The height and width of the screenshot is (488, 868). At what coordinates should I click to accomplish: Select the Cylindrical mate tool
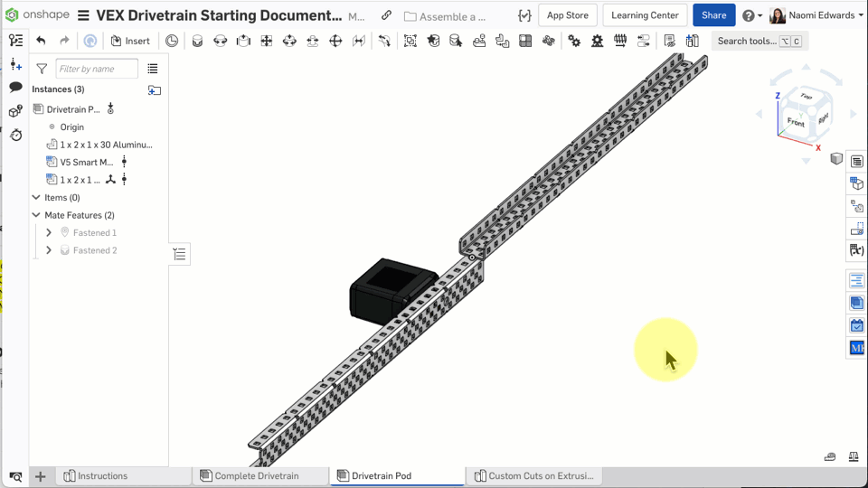click(x=289, y=41)
